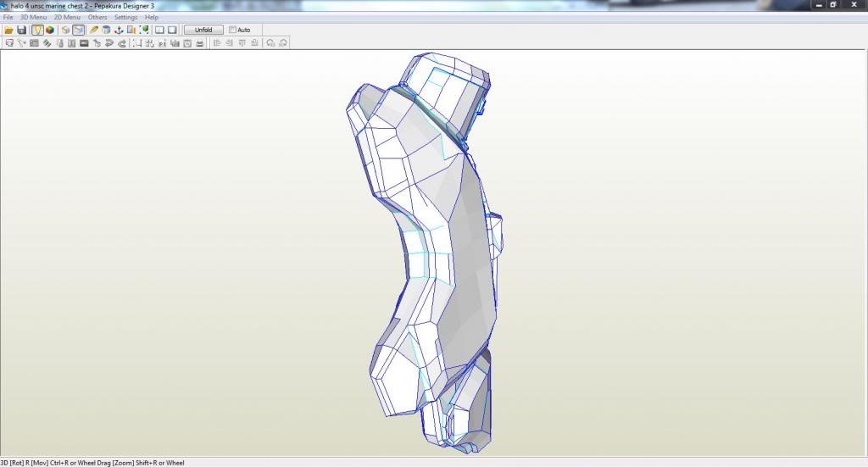This screenshot has height=467, width=868.
Task: Select the red-framed select and move tool
Action: (x=9, y=43)
